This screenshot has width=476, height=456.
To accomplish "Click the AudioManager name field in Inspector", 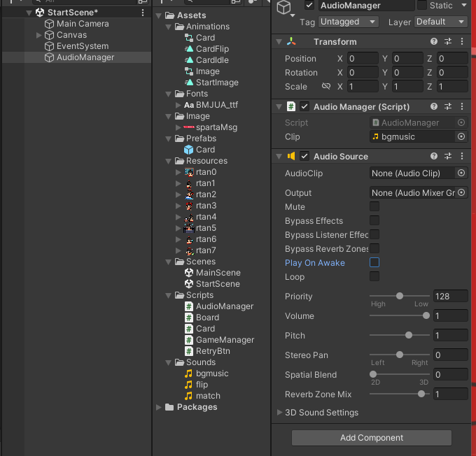I will [366, 6].
